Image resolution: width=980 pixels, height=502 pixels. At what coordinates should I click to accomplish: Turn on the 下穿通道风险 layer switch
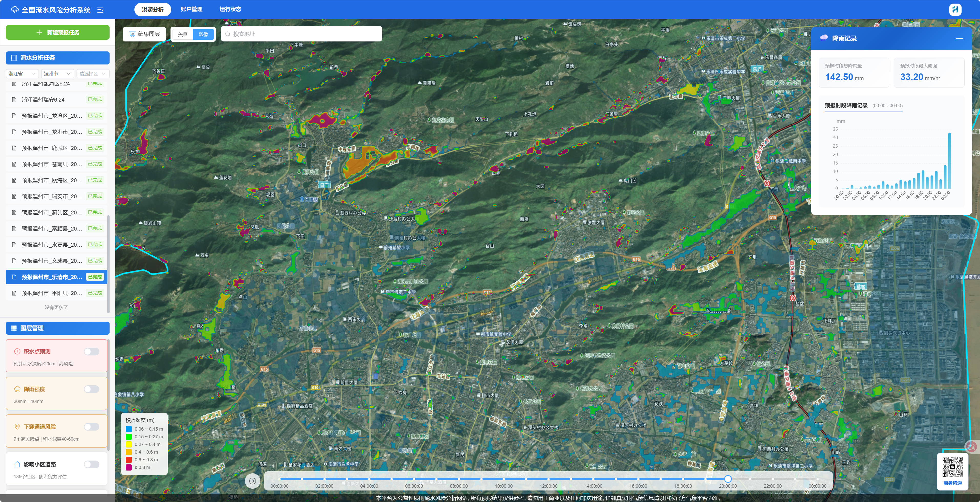click(x=92, y=427)
